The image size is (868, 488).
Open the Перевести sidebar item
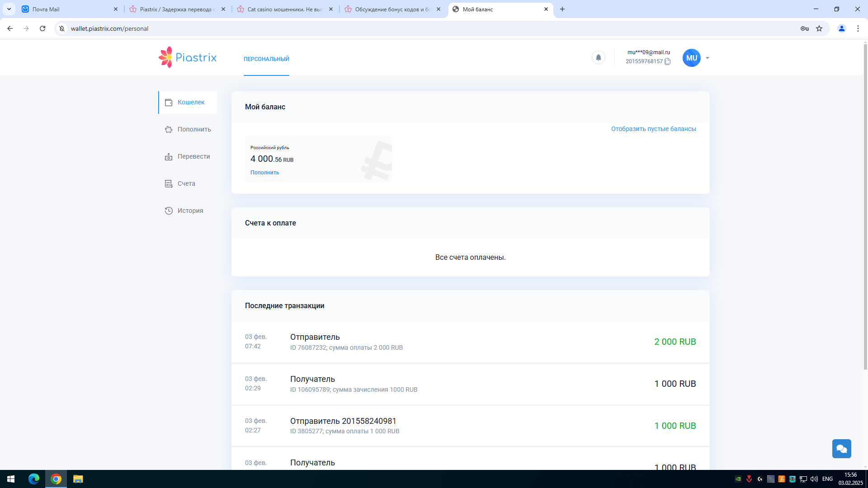pos(193,156)
